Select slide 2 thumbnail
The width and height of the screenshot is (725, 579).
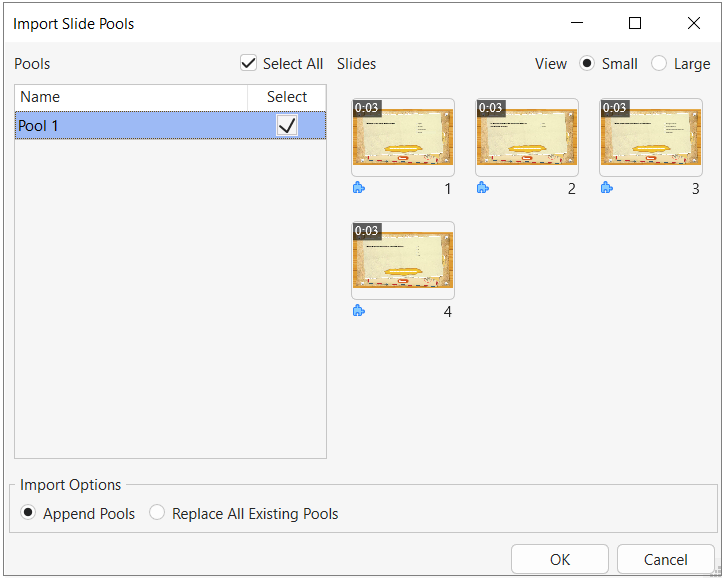(527, 137)
